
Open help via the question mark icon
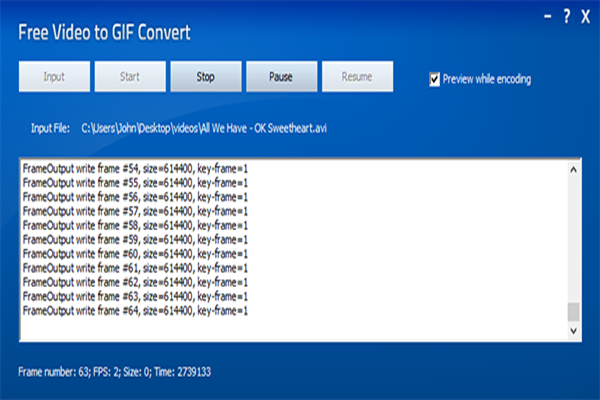(x=566, y=16)
